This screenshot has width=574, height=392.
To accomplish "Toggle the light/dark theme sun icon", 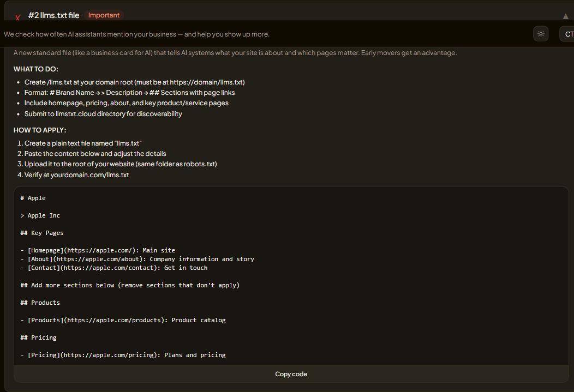I will pos(541,34).
